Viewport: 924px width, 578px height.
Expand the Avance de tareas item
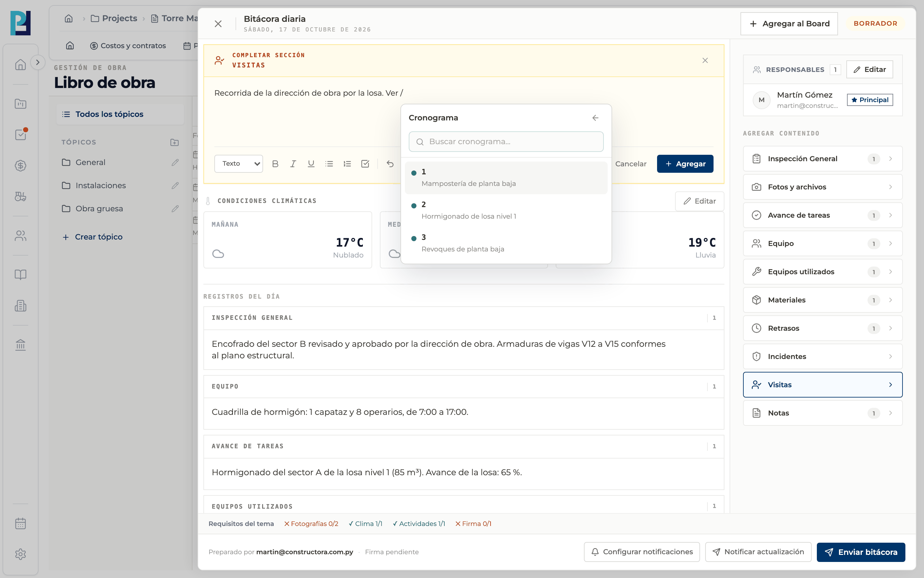[x=822, y=215]
